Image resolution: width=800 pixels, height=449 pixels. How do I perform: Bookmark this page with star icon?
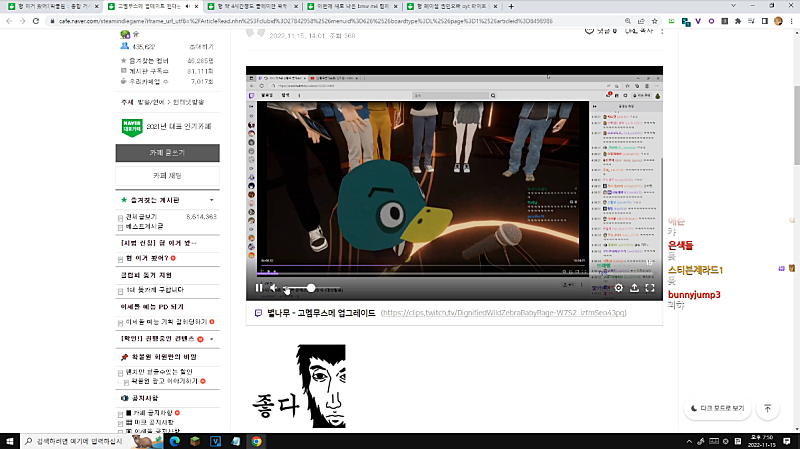pos(655,21)
